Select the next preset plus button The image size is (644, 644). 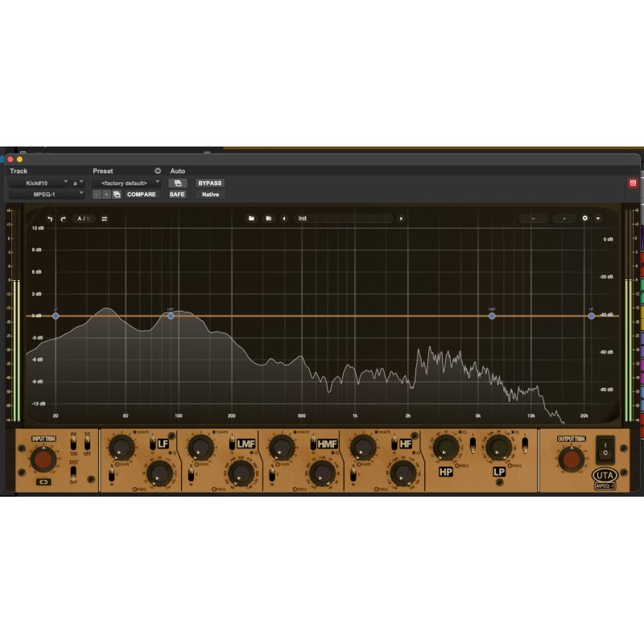pos(106,194)
